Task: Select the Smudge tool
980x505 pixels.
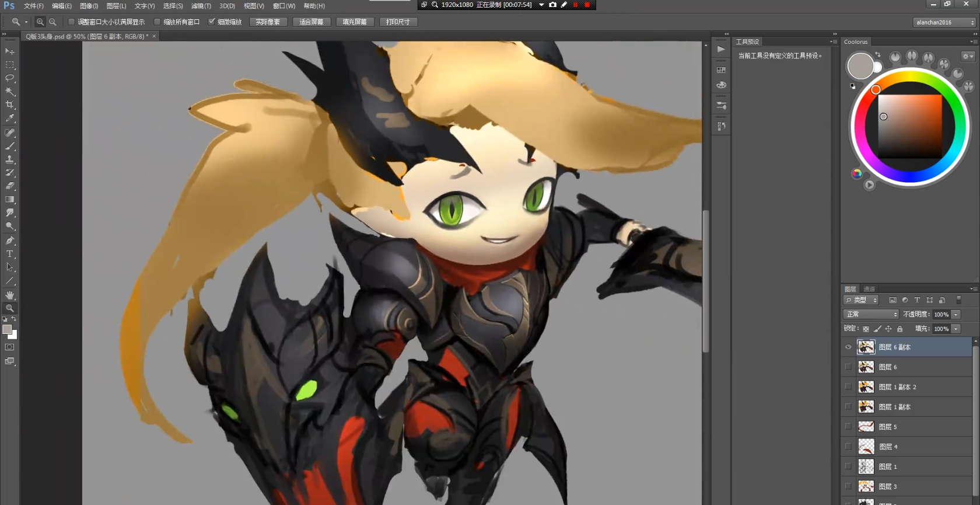Action: coord(10,213)
